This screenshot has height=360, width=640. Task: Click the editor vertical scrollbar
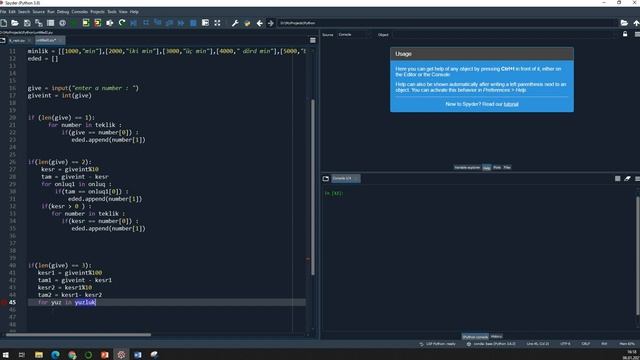313,187
